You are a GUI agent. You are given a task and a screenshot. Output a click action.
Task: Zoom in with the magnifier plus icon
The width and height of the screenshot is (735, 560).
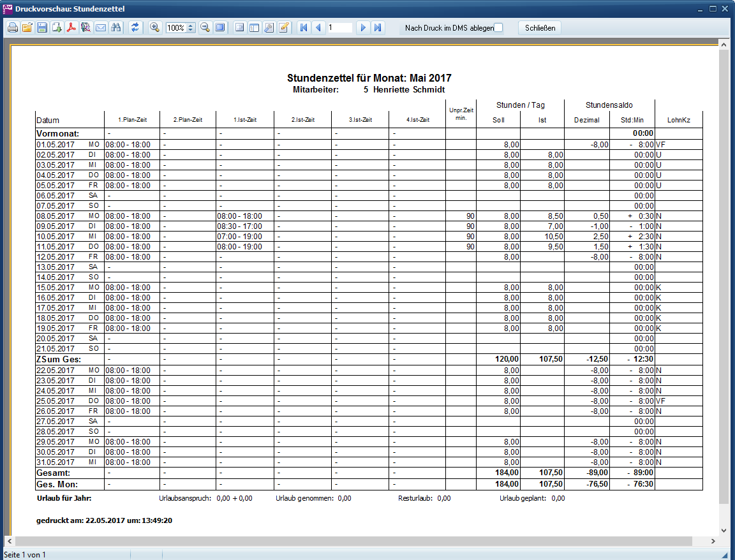(x=154, y=28)
